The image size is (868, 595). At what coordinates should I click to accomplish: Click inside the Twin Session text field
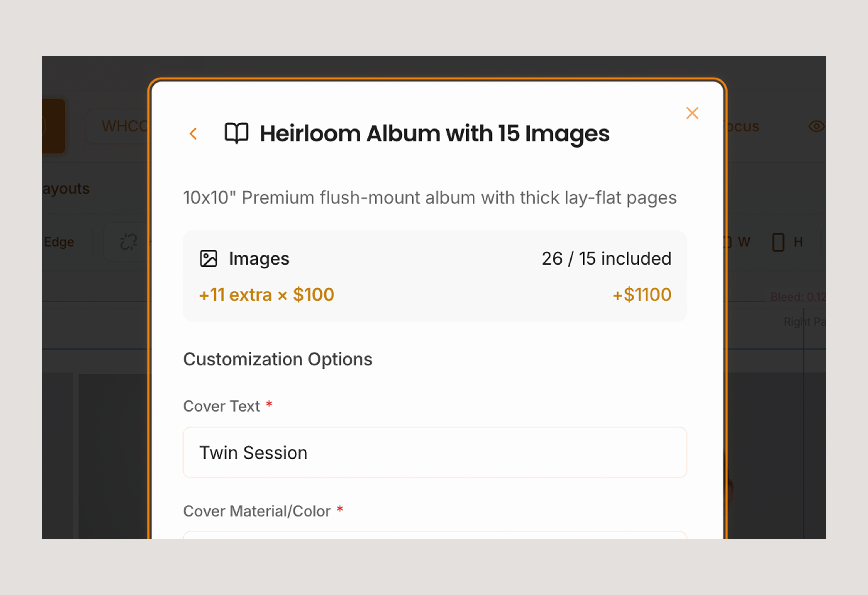(x=434, y=452)
